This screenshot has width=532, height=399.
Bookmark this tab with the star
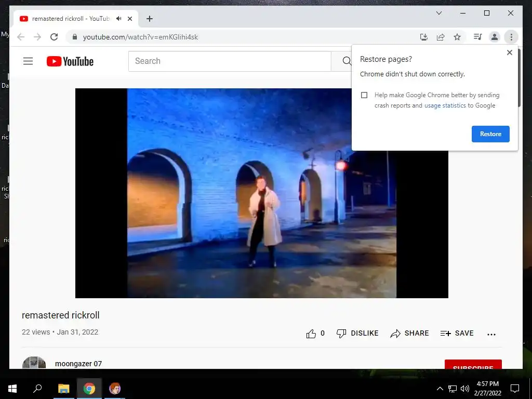coord(457,37)
